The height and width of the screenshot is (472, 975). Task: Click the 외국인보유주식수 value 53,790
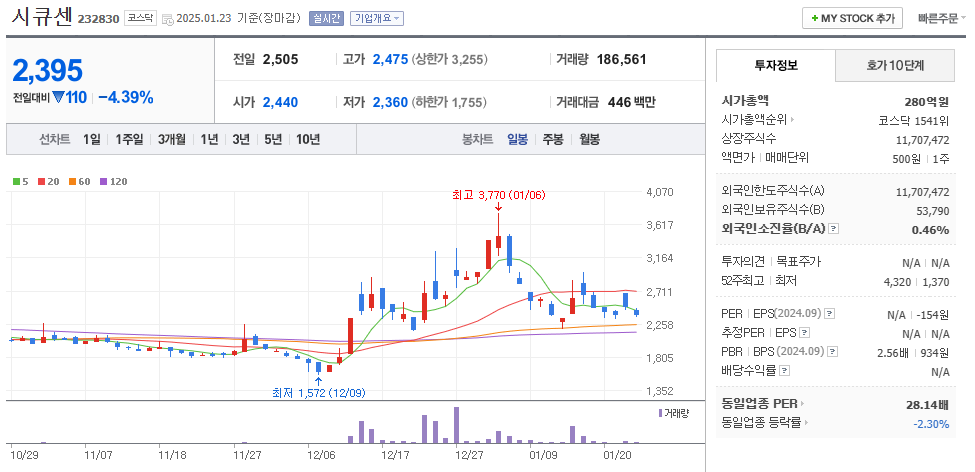tap(933, 211)
